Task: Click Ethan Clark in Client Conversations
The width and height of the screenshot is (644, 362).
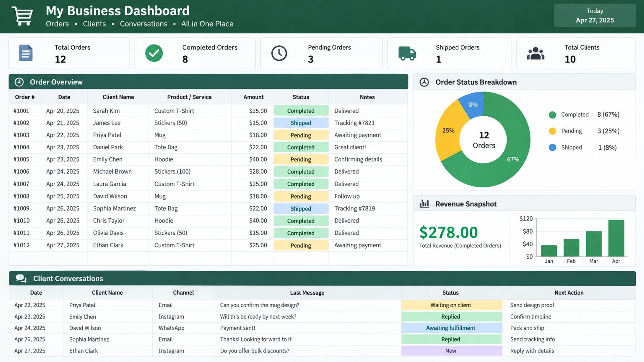Action: pos(84,351)
